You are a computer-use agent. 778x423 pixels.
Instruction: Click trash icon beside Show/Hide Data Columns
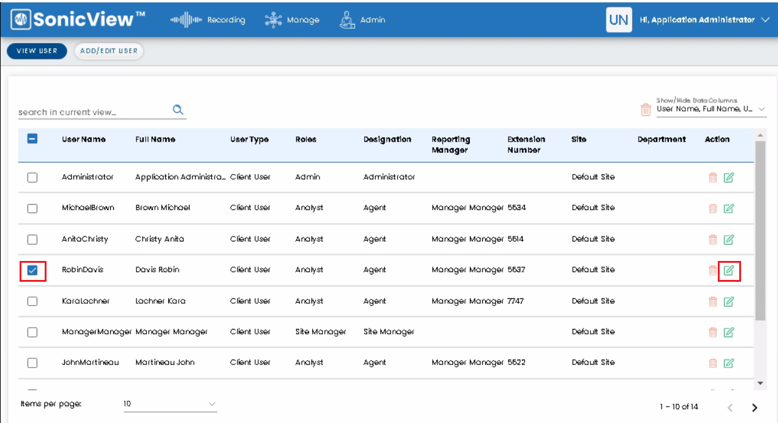click(x=646, y=109)
